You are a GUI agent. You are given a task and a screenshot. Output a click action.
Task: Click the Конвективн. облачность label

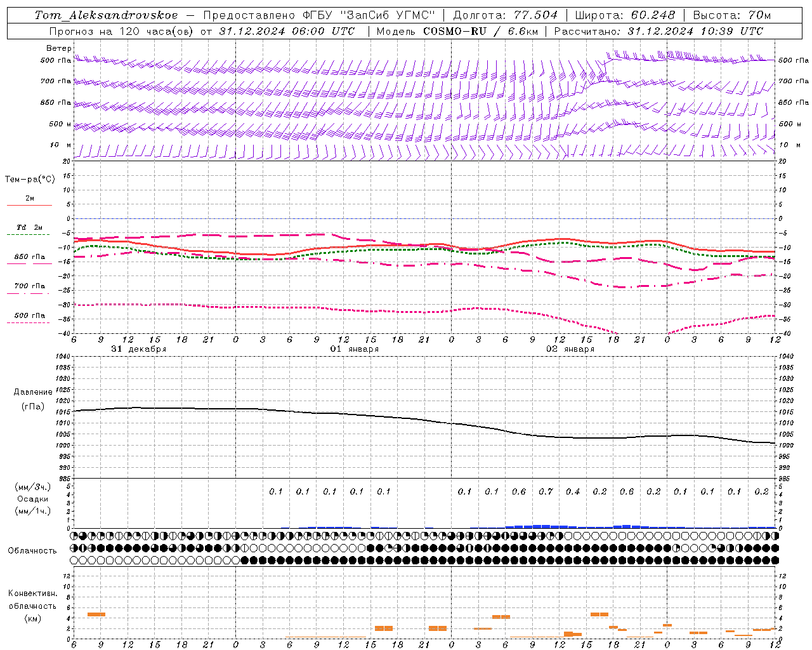point(32,599)
